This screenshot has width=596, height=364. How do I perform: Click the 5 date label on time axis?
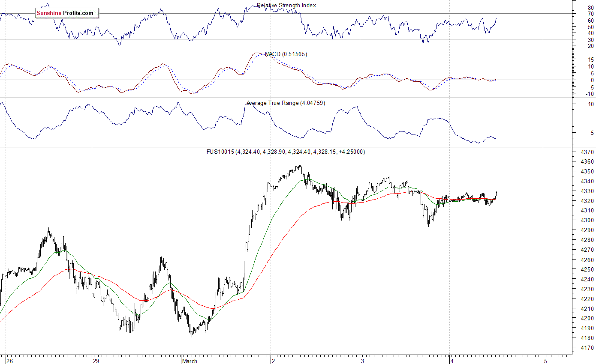click(546, 361)
